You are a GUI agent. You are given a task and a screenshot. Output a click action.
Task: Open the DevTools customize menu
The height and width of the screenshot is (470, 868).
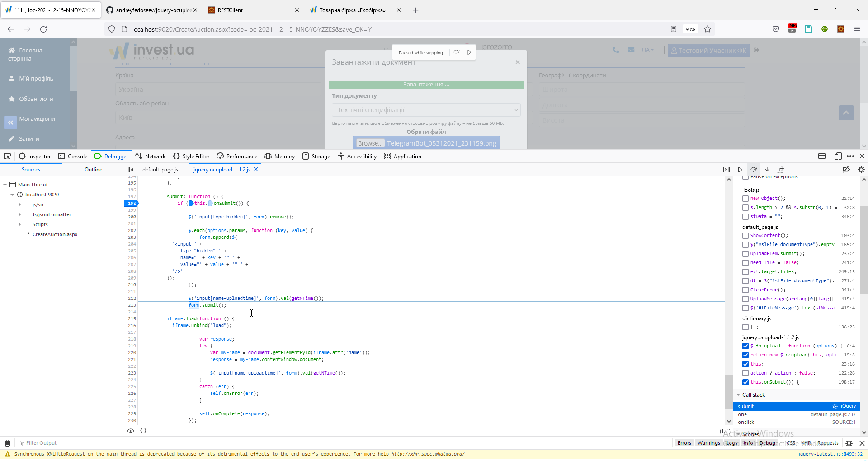pyautogui.click(x=850, y=156)
